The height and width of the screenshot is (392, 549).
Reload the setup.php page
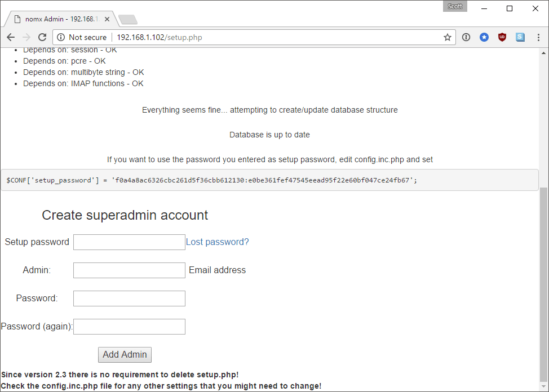[x=42, y=37]
